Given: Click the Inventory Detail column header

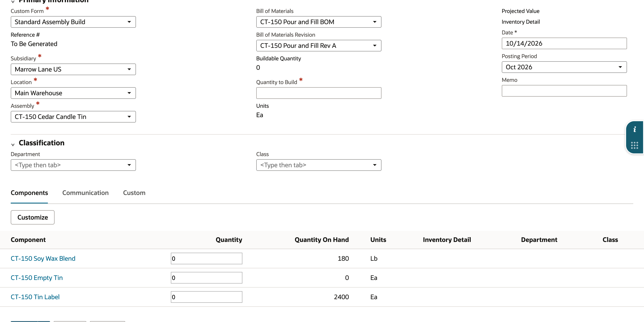Looking at the screenshot, I should (x=447, y=240).
